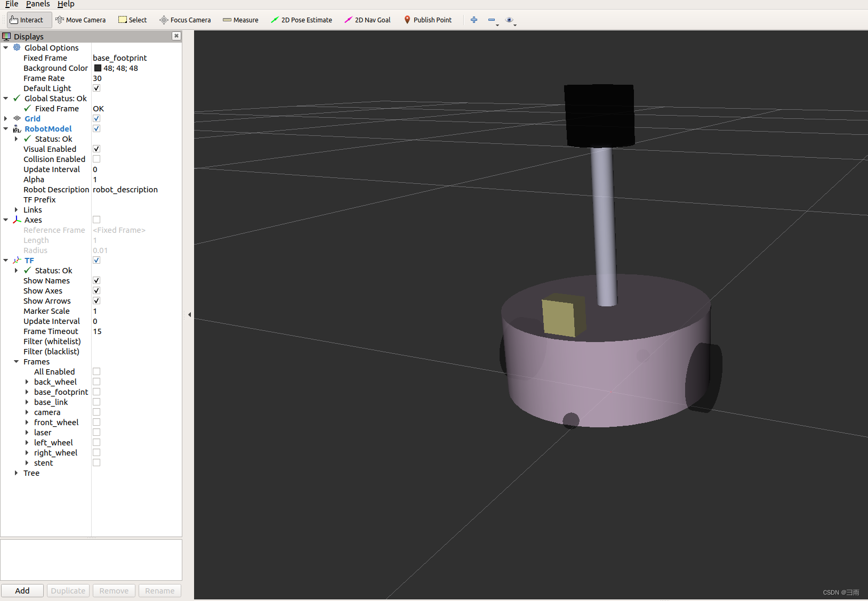Collapse the Axes display properties
The width and height of the screenshot is (868, 601).
pos(6,220)
